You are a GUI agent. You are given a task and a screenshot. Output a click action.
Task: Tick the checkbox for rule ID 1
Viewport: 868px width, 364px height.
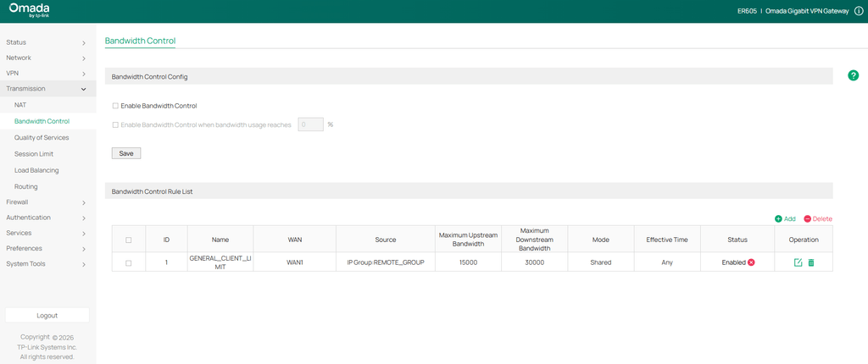pyautogui.click(x=129, y=263)
